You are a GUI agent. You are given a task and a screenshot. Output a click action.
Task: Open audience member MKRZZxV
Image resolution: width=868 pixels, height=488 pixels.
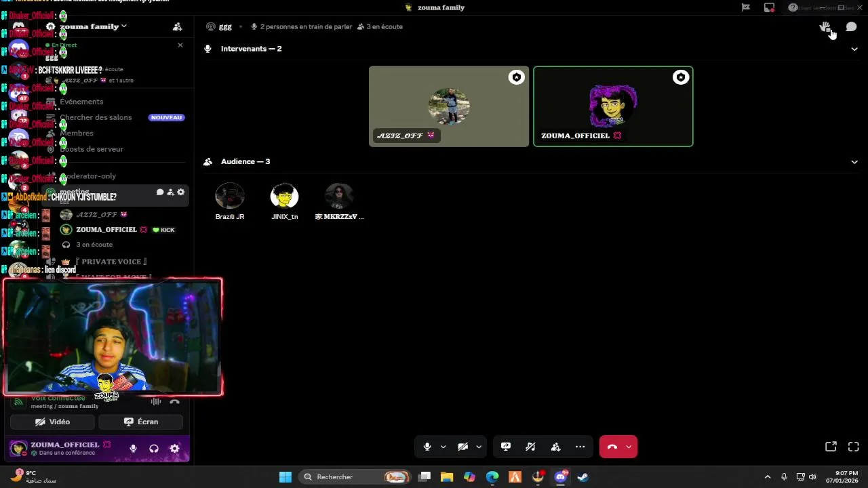coord(339,201)
